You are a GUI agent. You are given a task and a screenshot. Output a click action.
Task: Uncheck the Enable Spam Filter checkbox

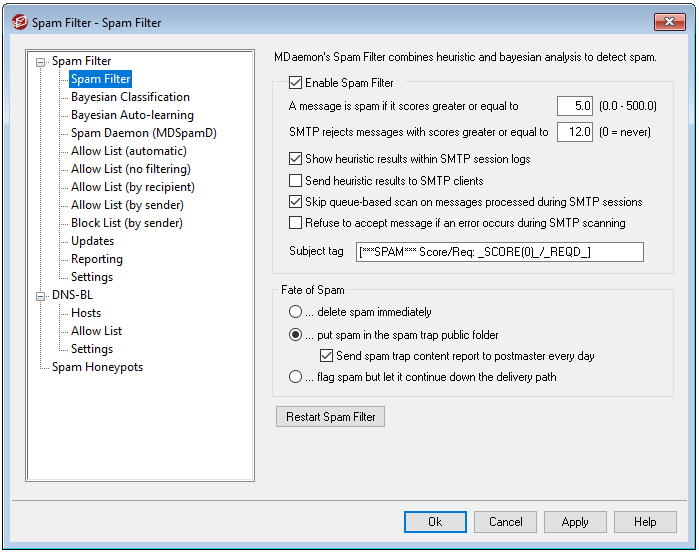point(295,83)
